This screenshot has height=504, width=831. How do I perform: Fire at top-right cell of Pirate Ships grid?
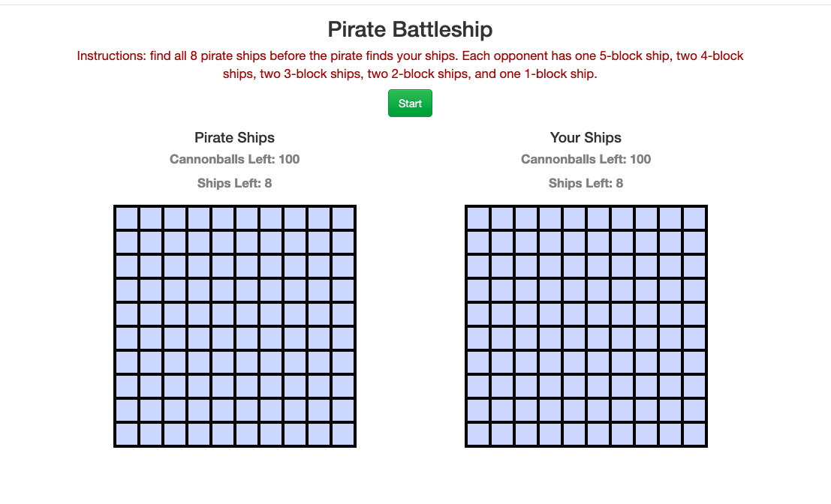[x=343, y=218]
